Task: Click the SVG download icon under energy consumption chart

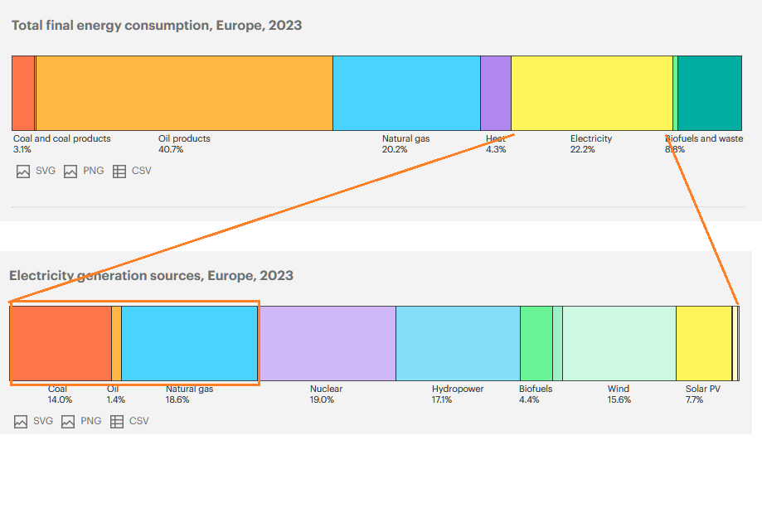Action: (x=23, y=172)
